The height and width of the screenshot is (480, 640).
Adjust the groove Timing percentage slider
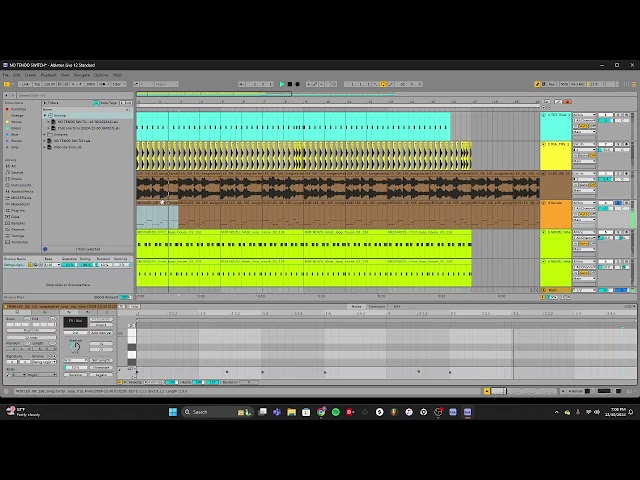click(x=86, y=265)
